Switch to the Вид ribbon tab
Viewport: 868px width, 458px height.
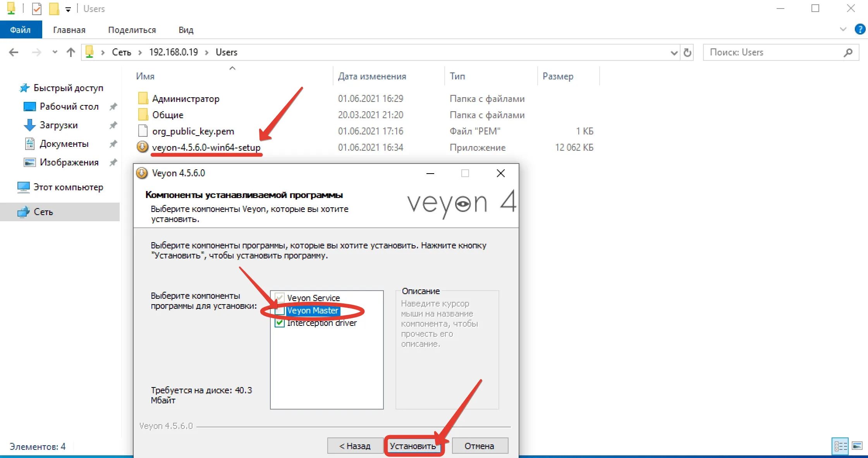click(186, 30)
